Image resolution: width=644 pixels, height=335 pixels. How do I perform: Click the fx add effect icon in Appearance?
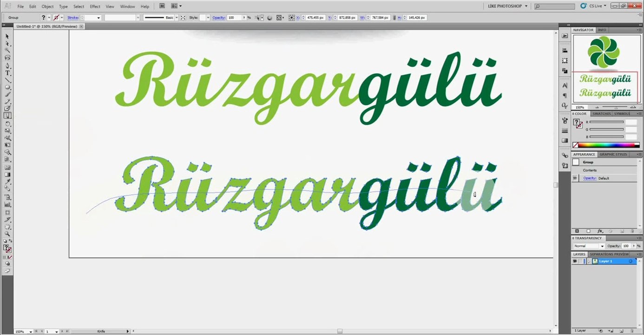point(600,231)
